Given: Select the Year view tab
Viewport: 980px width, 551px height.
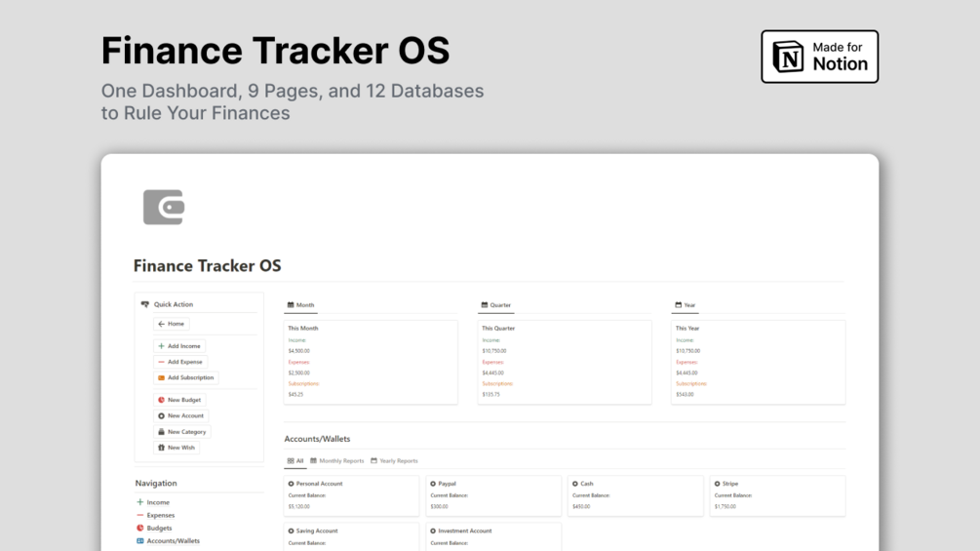Looking at the screenshot, I should (x=686, y=305).
